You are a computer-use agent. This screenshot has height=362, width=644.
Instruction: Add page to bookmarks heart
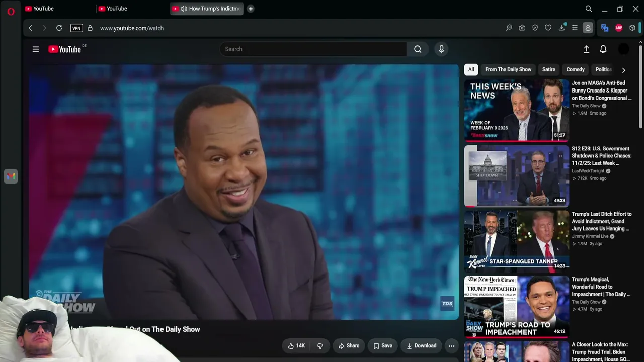548,28
